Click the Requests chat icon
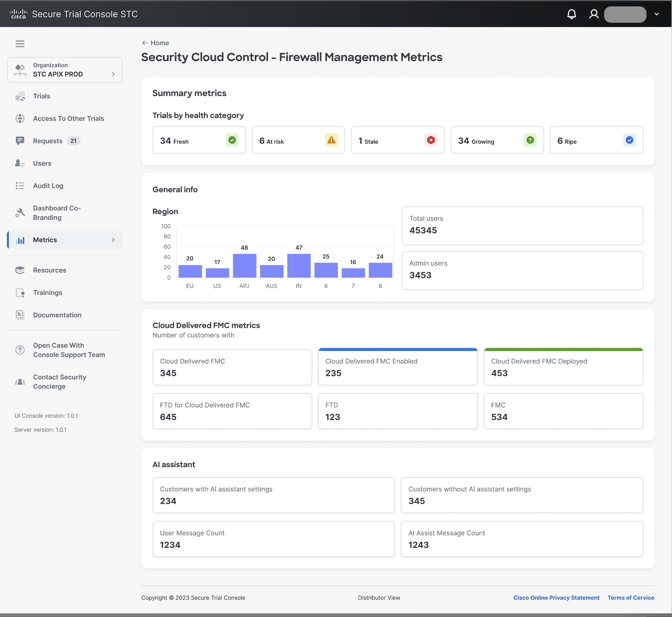672x617 pixels. click(20, 141)
